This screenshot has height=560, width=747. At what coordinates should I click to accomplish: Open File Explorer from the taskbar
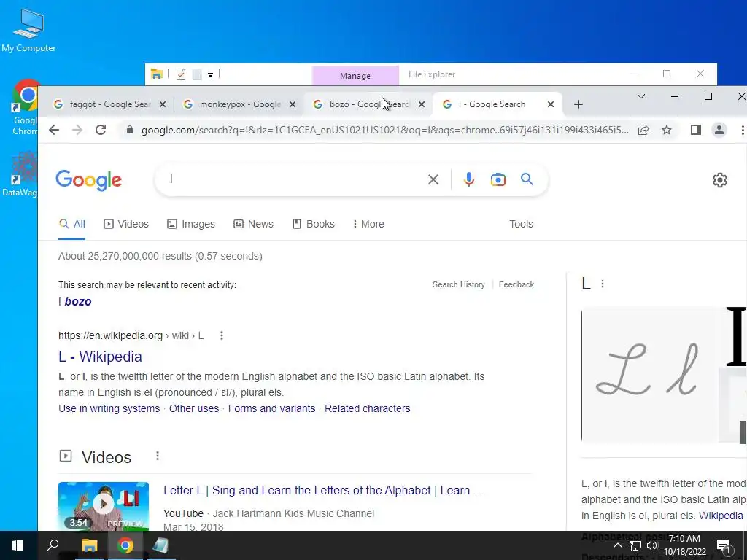[x=89, y=545]
